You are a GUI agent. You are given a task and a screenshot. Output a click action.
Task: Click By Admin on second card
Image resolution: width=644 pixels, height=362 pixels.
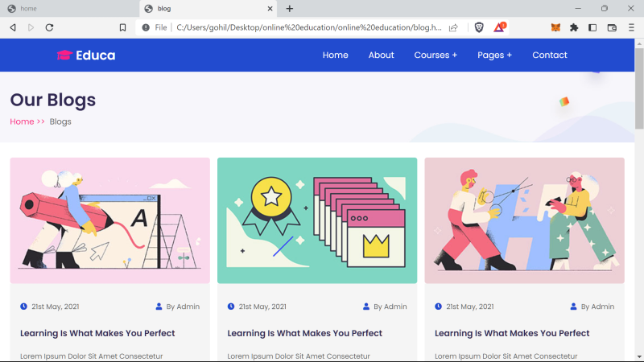coord(390,306)
